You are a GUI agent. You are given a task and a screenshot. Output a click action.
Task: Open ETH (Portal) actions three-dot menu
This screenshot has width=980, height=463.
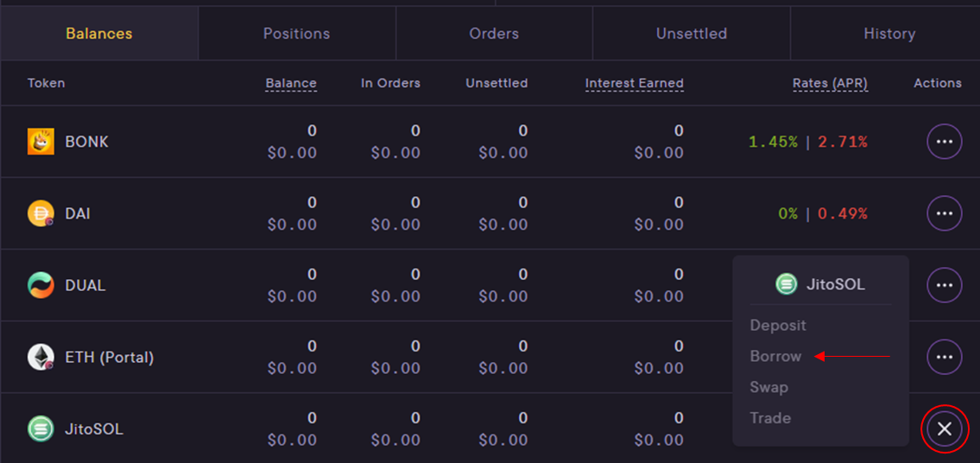click(944, 358)
